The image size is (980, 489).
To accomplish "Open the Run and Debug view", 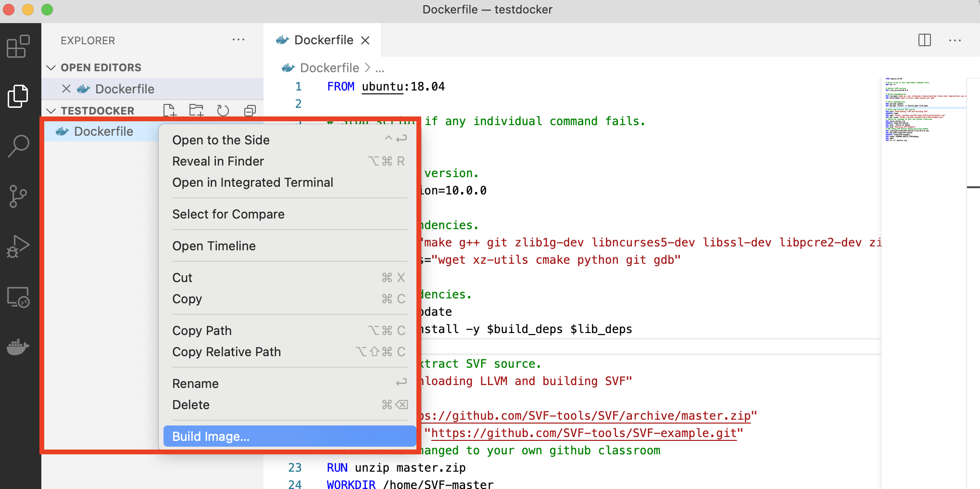I will [18, 246].
